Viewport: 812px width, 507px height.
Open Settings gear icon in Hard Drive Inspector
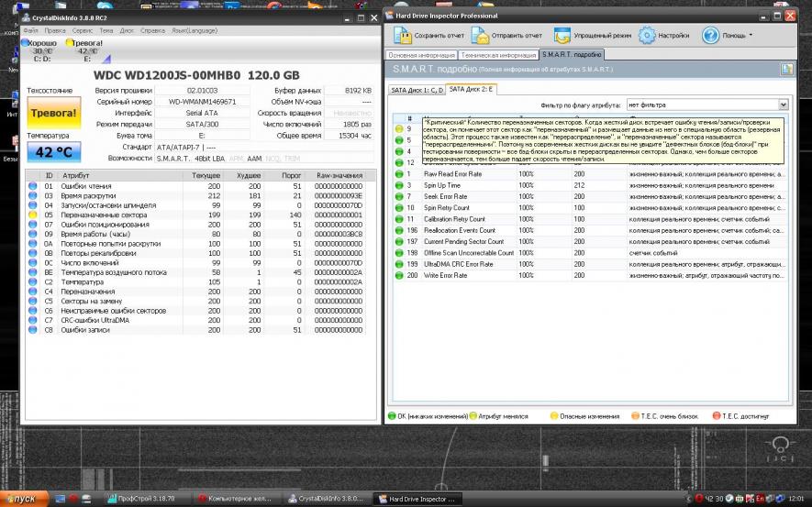point(647,35)
